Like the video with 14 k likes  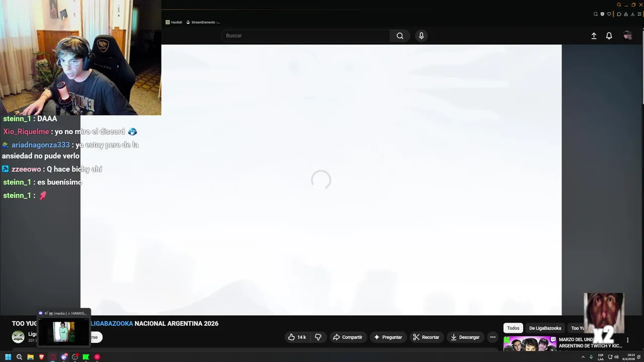(297, 337)
